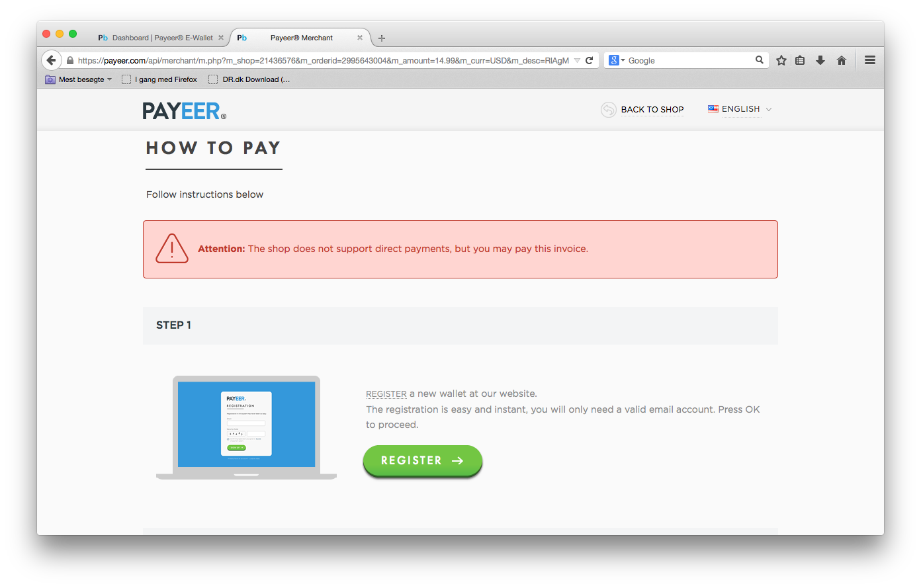
Task: Open the Firefox hamburger menu
Action: 870,60
